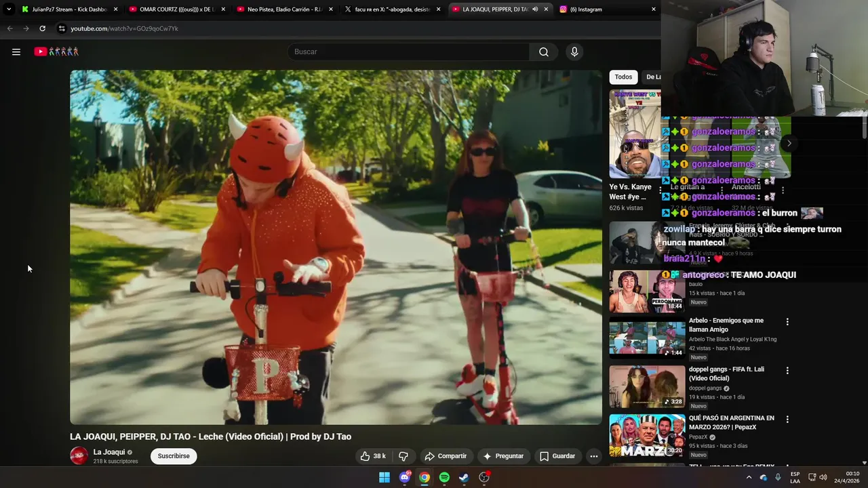This screenshot has height=488, width=868.
Task: Click the search magnifier button
Action: (544, 52)
